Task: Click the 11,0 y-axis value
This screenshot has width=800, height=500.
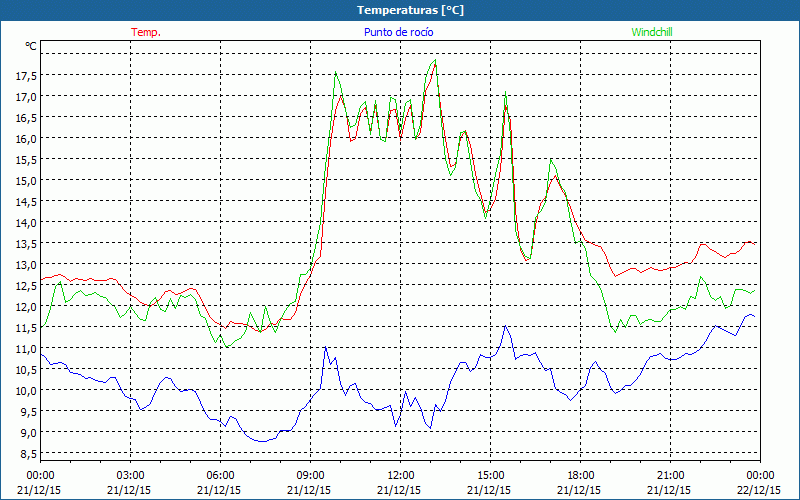Action: click(x=26, y=348)
